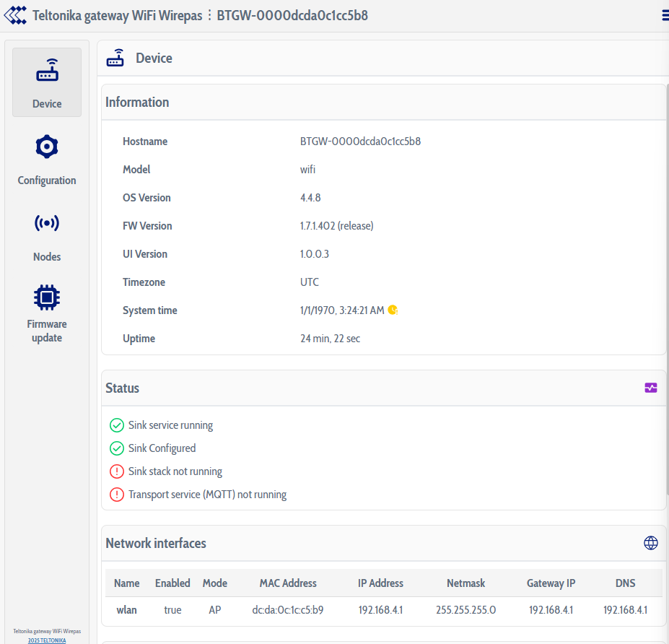Screen dimensions: 669x644
Task: Open the hamburger menu at top right
Action: click(665, 15)
